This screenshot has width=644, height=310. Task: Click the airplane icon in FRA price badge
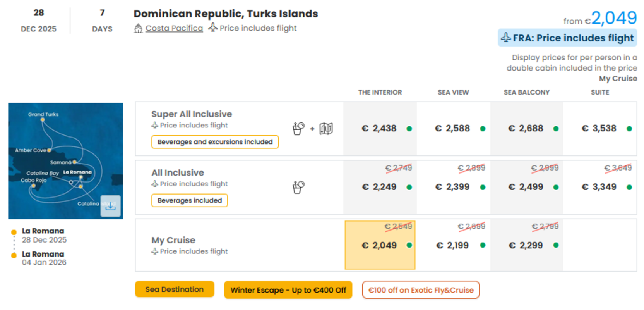click(506, 38)
